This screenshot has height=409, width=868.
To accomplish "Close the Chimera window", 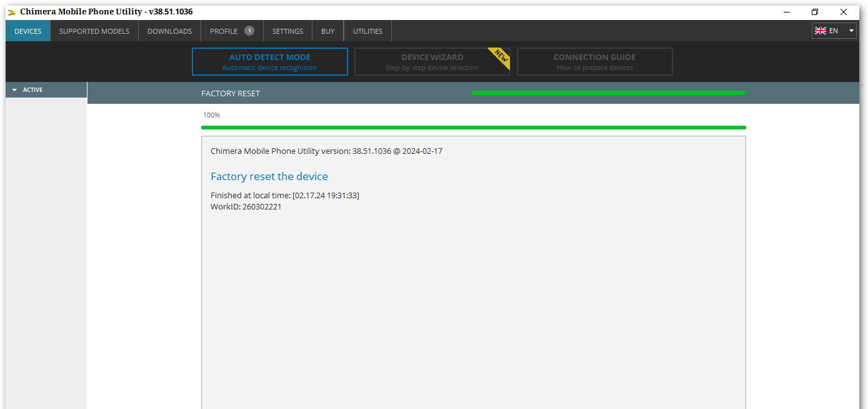I will (x=844, y=12).
